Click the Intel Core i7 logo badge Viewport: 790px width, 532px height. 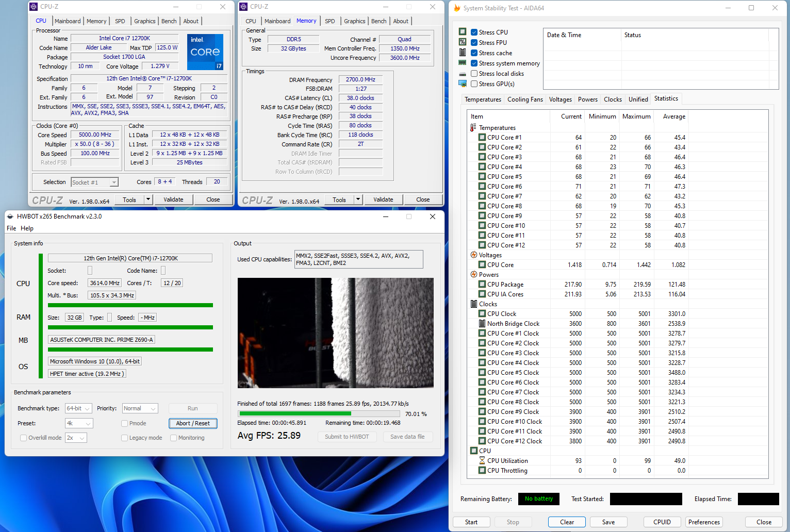(205, 52)
